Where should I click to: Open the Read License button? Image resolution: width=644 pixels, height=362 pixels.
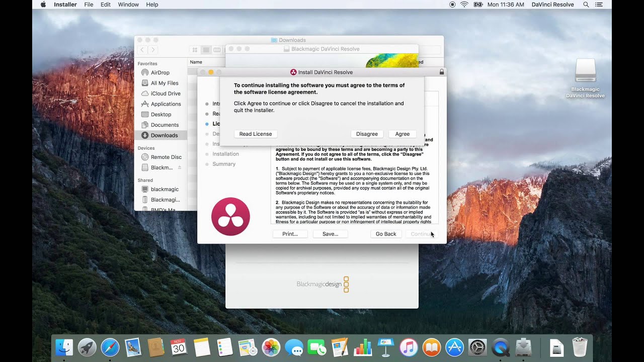[x=256, y=134]
